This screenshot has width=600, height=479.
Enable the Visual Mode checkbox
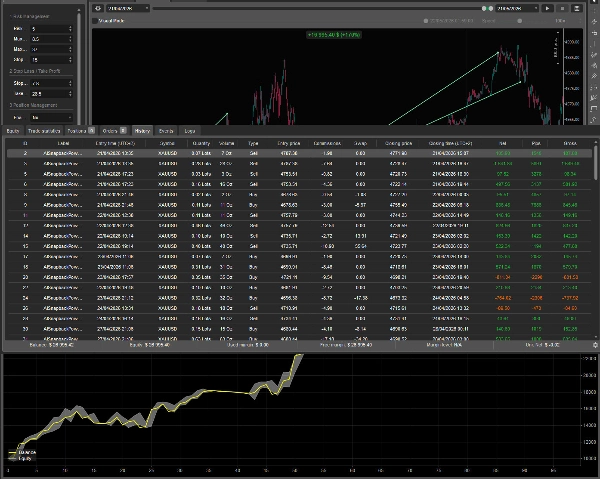tap(95, 21)
